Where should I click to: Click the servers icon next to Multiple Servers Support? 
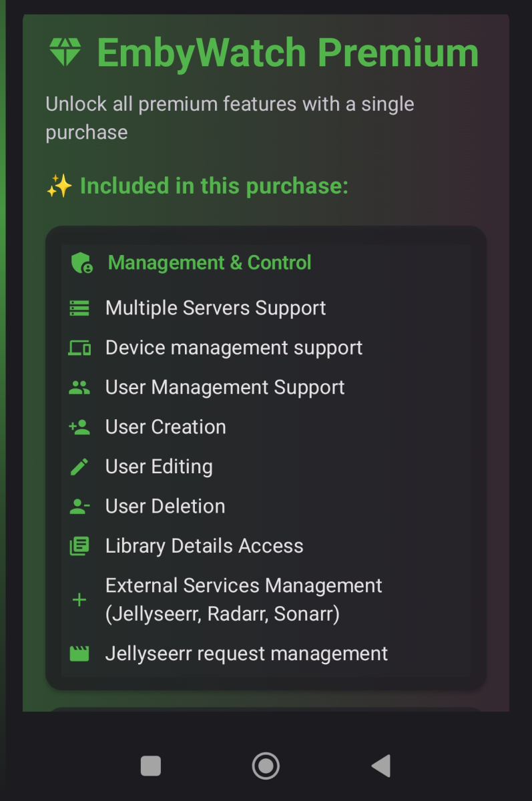(x=79, y=308)
